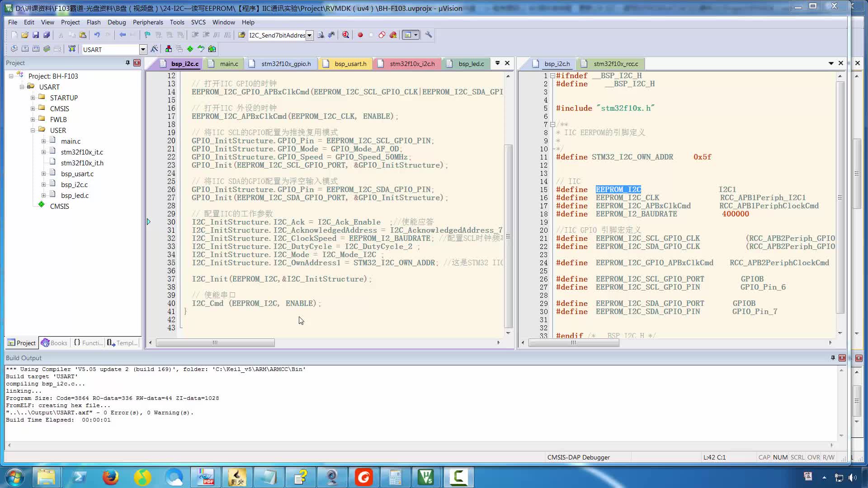The height and width of the screenshot is (488, 868).
Task: Open Firefox from the Windows taskbar
Action: pyautogui.click(x=110, y=477)
